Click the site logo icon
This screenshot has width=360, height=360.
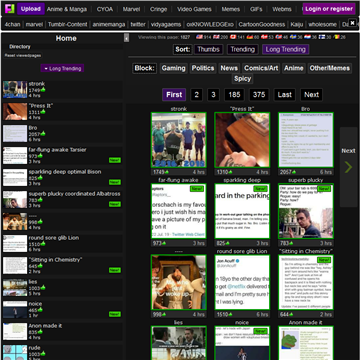click(x=10, y=9)
